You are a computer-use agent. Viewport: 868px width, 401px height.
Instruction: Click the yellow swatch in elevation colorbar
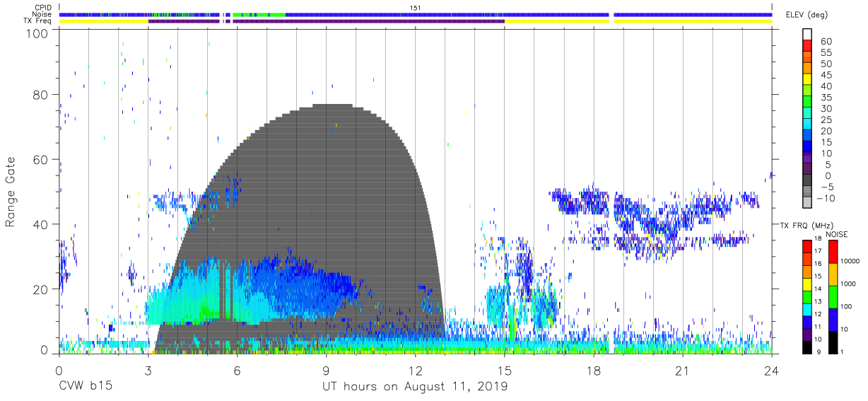click(x=807, y=80)
